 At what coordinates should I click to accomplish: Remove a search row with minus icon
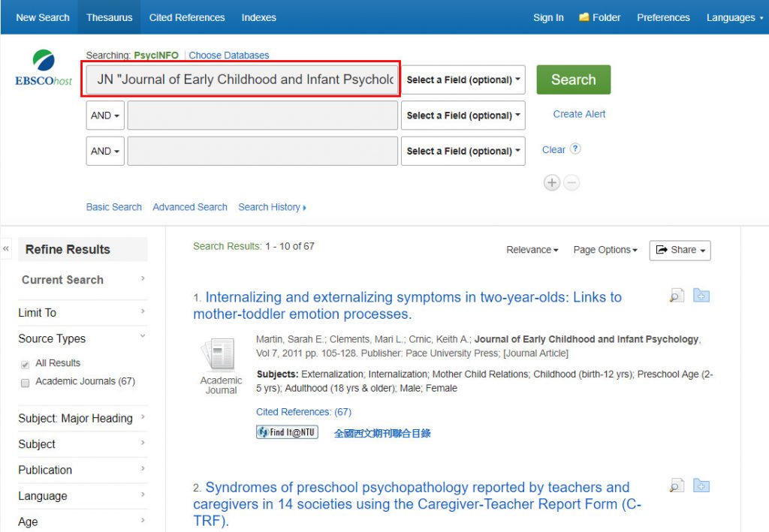571,183
